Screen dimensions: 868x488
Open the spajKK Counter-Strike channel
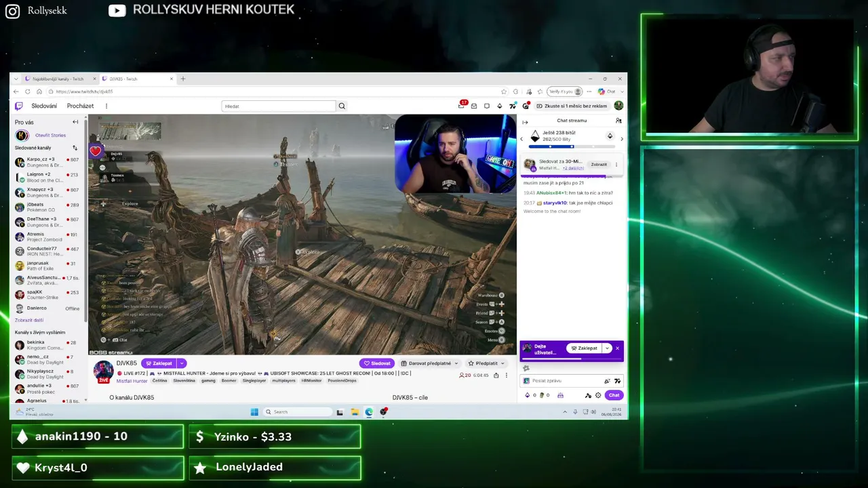coord(47,294)
